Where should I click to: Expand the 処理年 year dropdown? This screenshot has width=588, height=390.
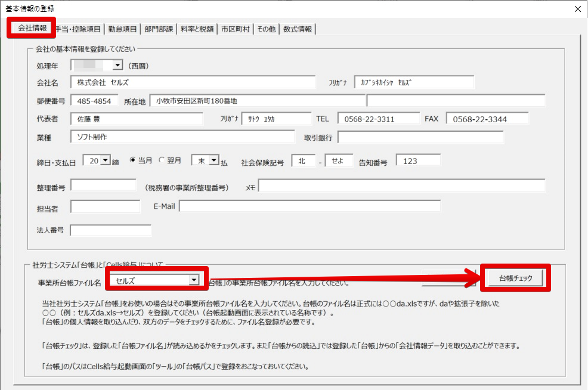117,65
